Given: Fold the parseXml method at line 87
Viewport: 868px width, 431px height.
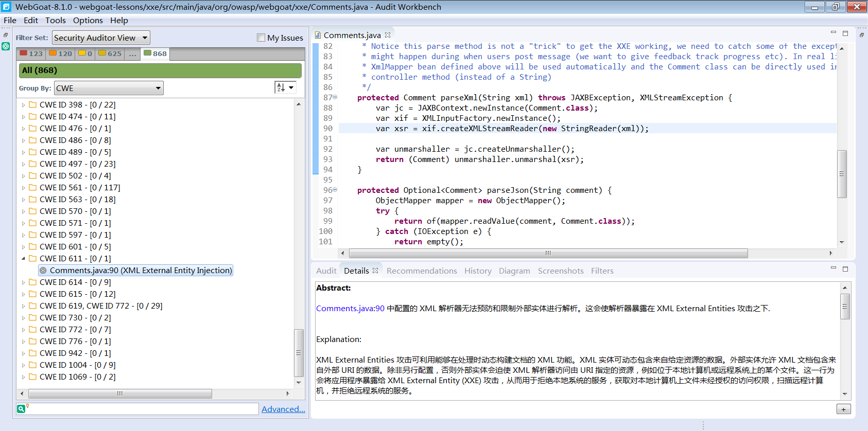Looking at the screenshot, I should pos(335,97).
